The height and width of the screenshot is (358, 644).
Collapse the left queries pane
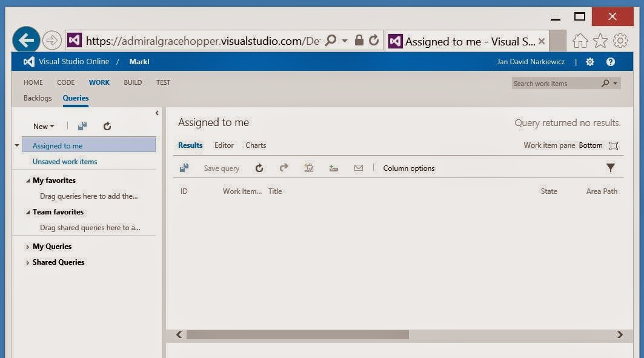(157, 113)
